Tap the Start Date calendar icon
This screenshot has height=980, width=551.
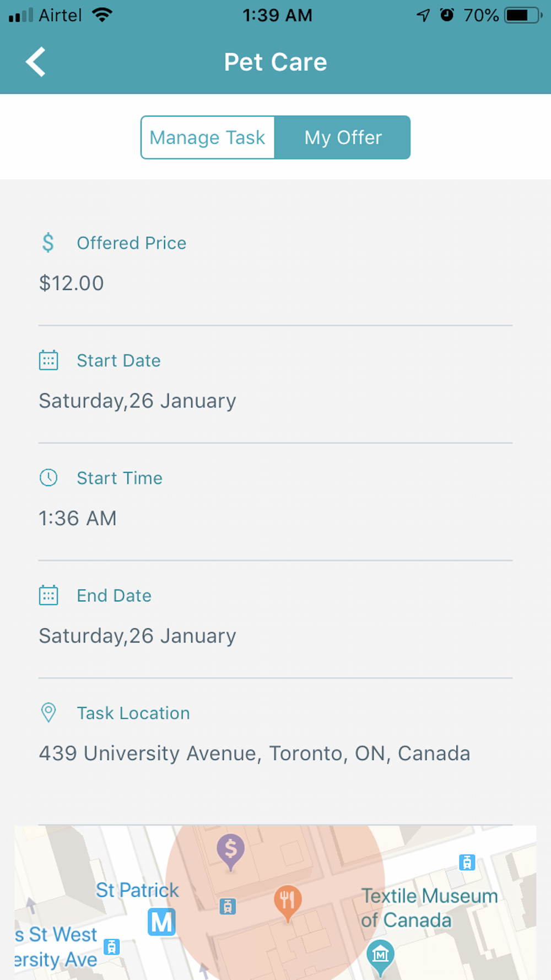point(48,360)
